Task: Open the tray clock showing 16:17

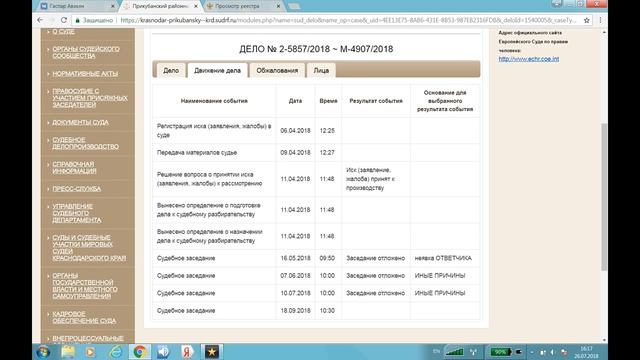Action: [x=587, y=352]
